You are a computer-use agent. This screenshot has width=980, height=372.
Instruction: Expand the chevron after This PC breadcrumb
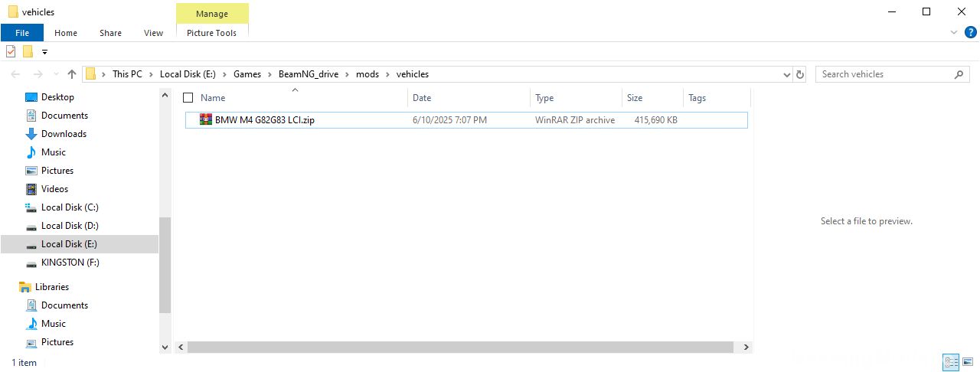[x=151, y=74]
